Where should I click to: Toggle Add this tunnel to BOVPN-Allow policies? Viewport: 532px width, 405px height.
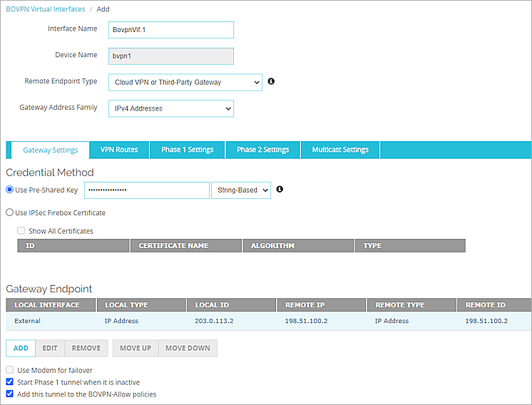[10, 394]
